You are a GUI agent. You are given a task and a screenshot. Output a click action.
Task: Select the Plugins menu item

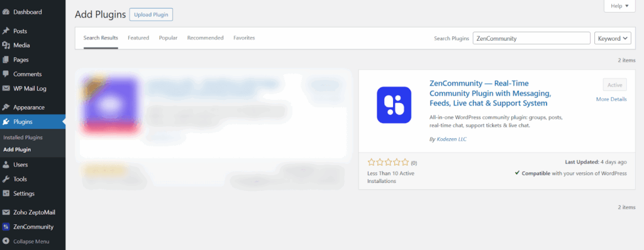tap(33, 122)
